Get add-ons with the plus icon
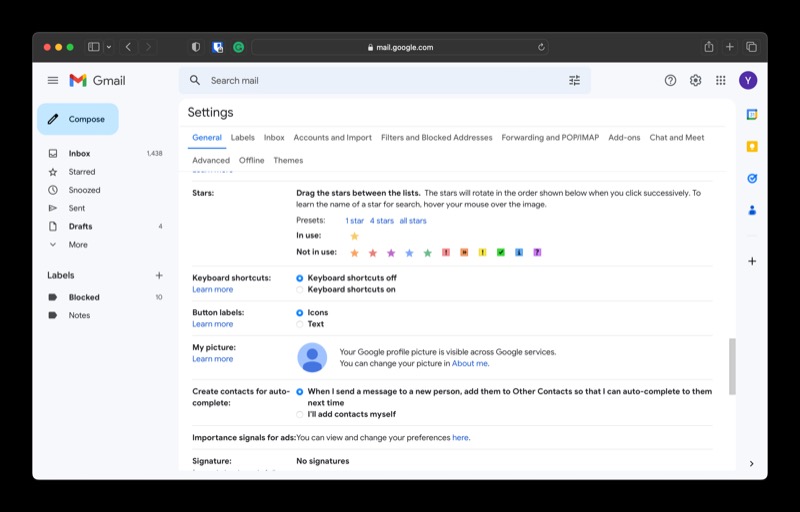This screenshot has height=512, width=800. [x=752, y=261]
